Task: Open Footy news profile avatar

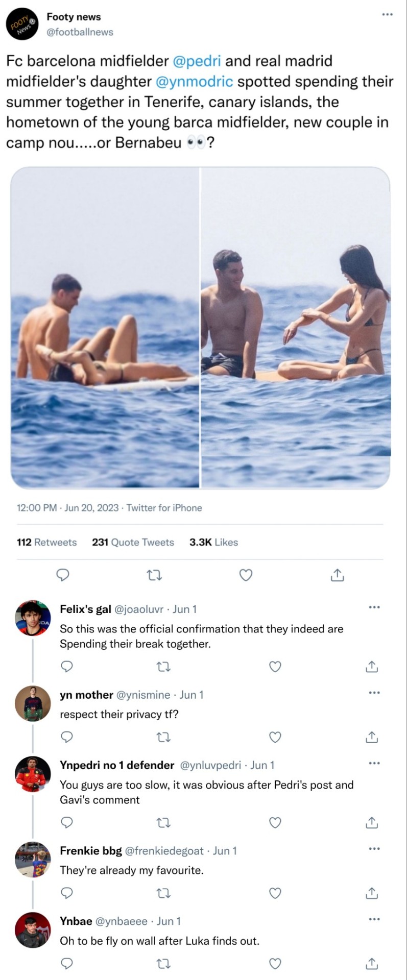Action: [23, 24]
